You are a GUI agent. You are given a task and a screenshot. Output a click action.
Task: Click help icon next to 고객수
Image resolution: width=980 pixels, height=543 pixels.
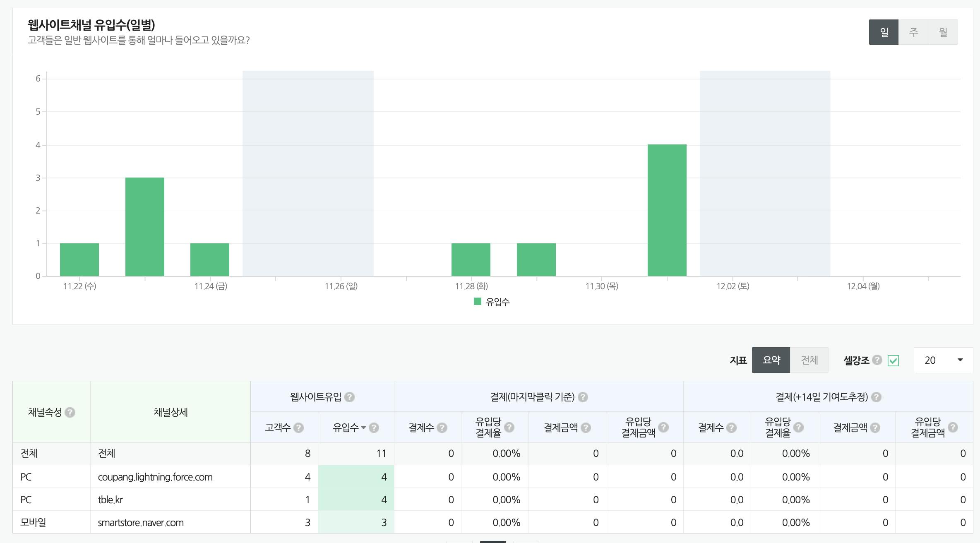298,428
